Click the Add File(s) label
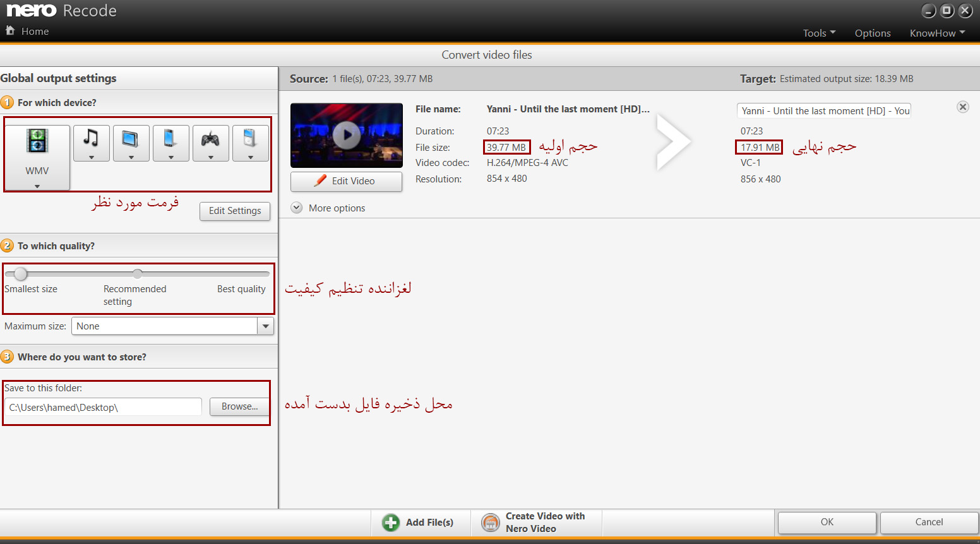Screen dimensions: 980x544 click(429, 523)
